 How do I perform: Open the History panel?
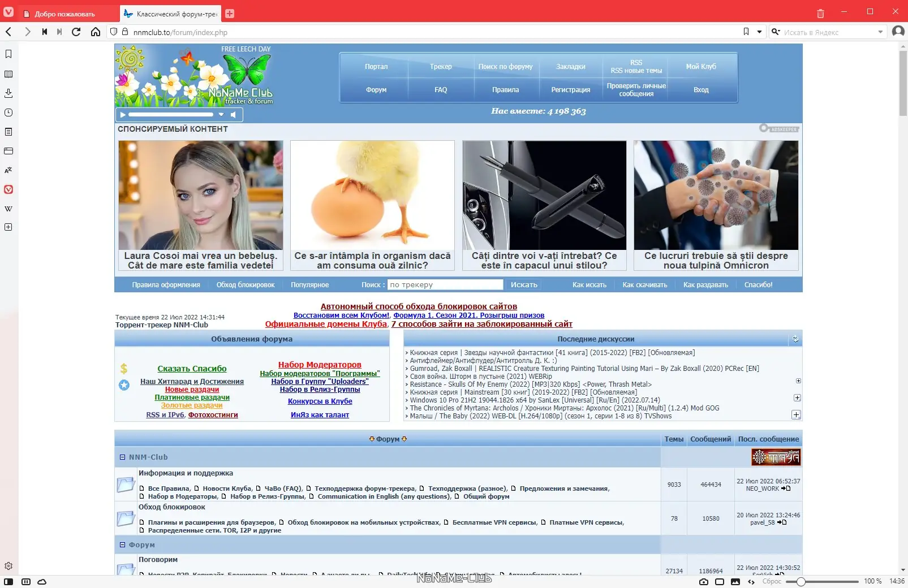tap(8, 112)
